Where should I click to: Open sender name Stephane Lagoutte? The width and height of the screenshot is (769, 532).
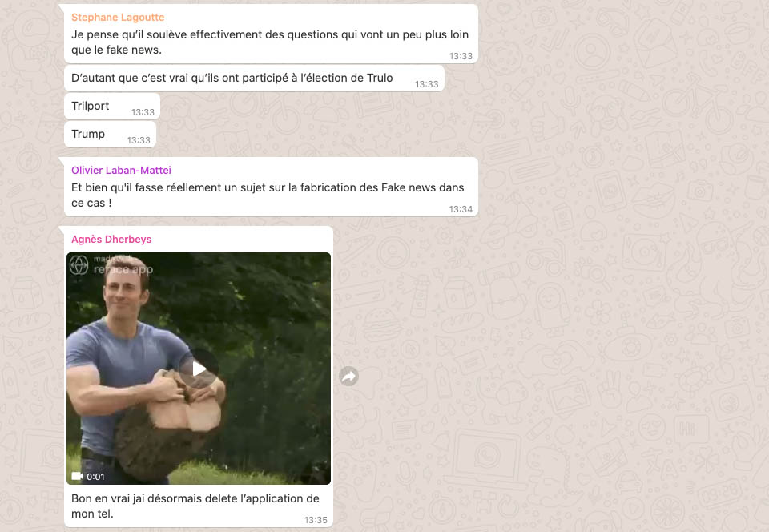click(118, 17)
